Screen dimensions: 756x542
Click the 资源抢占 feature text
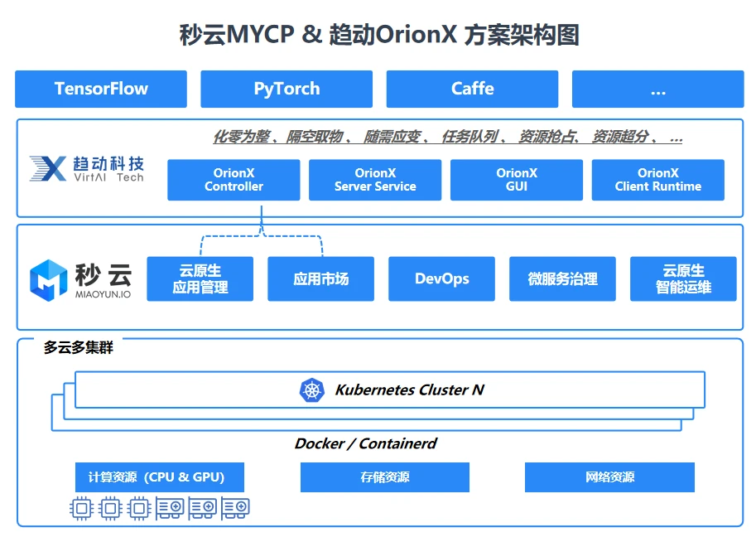click(x=547, y=137)
